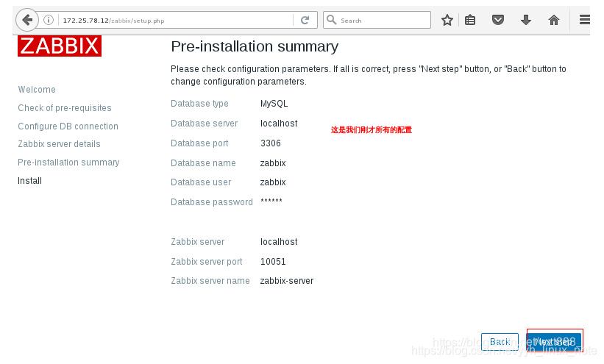Click the Database password label
The image size is (604, 364).
pos(212,202)
